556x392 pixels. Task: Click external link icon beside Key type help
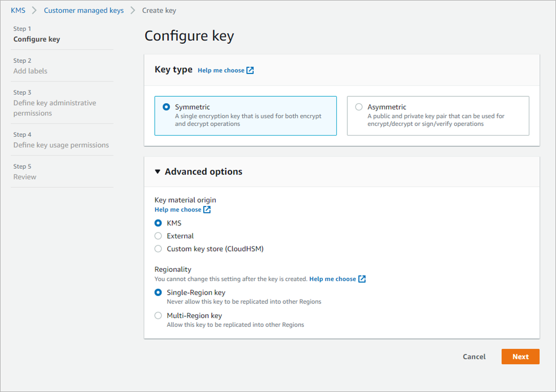pyautogui.click(x=250, y=71)
